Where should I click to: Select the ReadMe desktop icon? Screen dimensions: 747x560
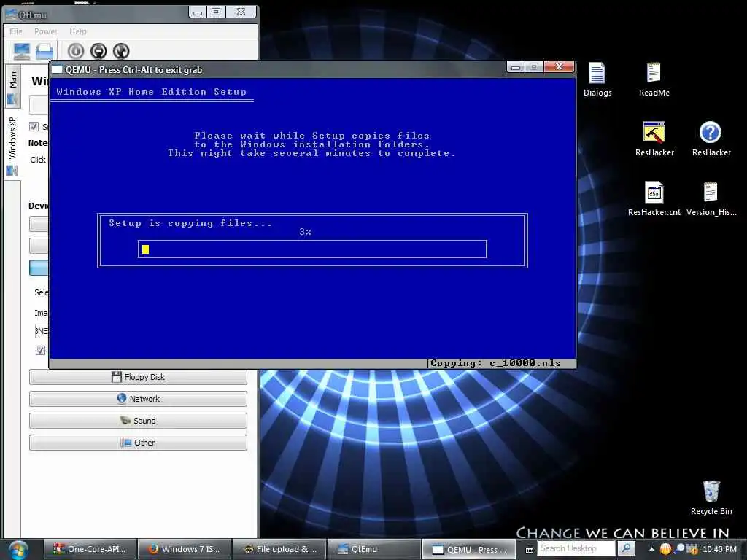tap(654, 80)
